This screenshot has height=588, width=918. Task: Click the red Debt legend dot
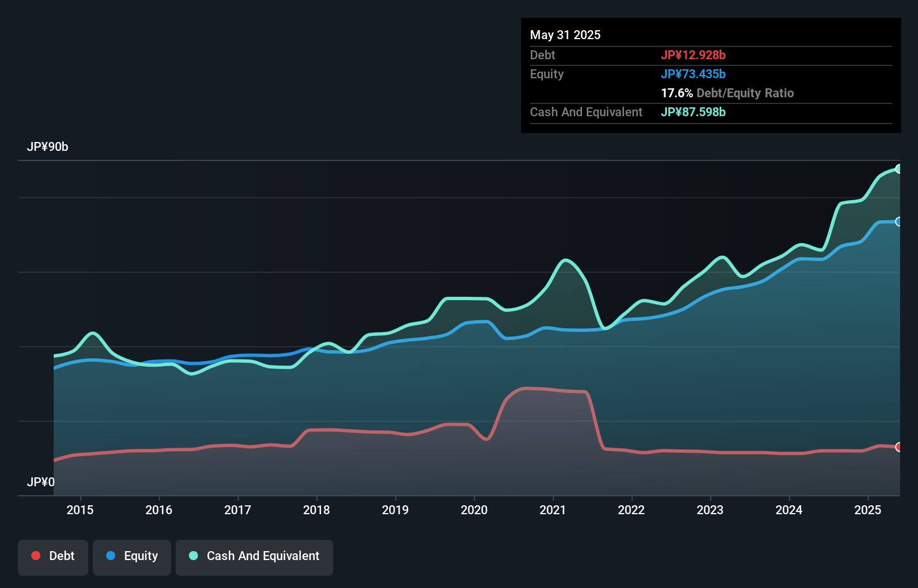point(36,556)
